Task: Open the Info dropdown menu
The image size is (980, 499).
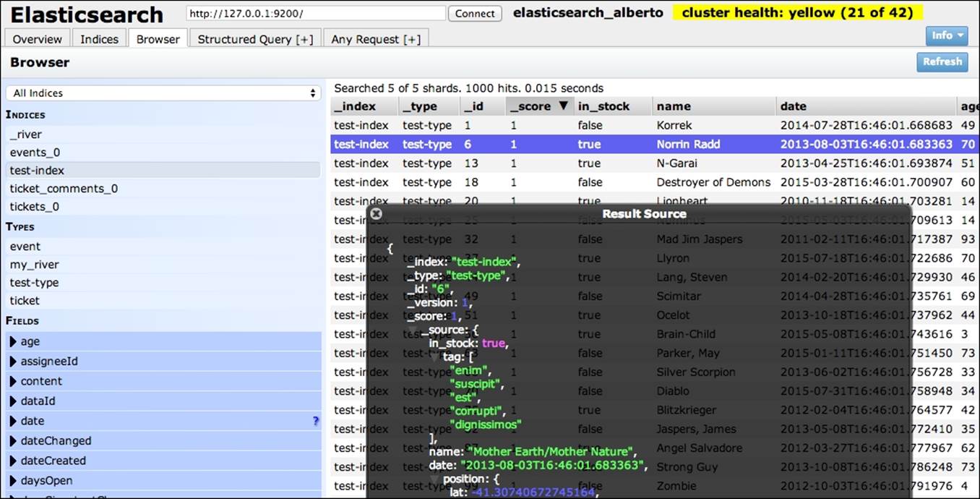Action: (x=946, y=35)
